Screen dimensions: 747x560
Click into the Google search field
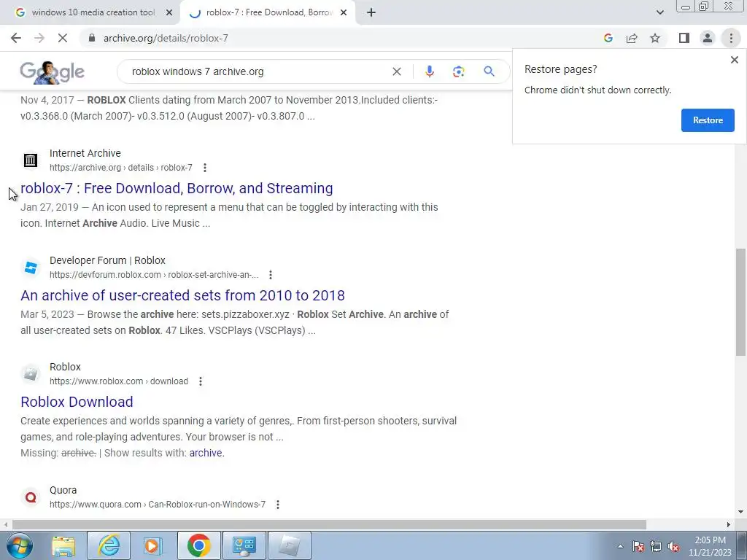click(x=258, y=71)
